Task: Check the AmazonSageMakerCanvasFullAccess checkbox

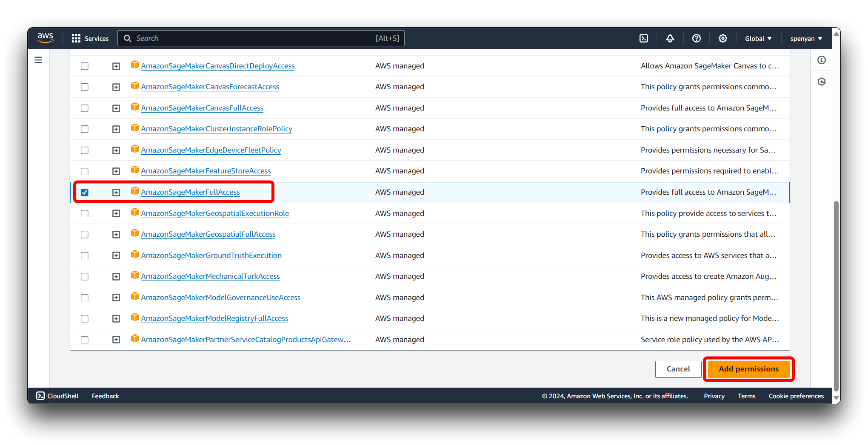Action: [x=85, y=108]
